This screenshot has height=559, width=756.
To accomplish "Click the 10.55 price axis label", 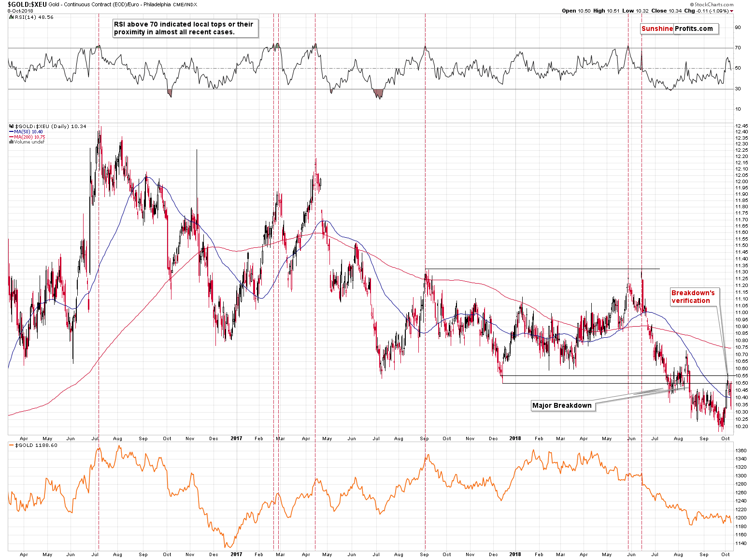I will 742,375.
